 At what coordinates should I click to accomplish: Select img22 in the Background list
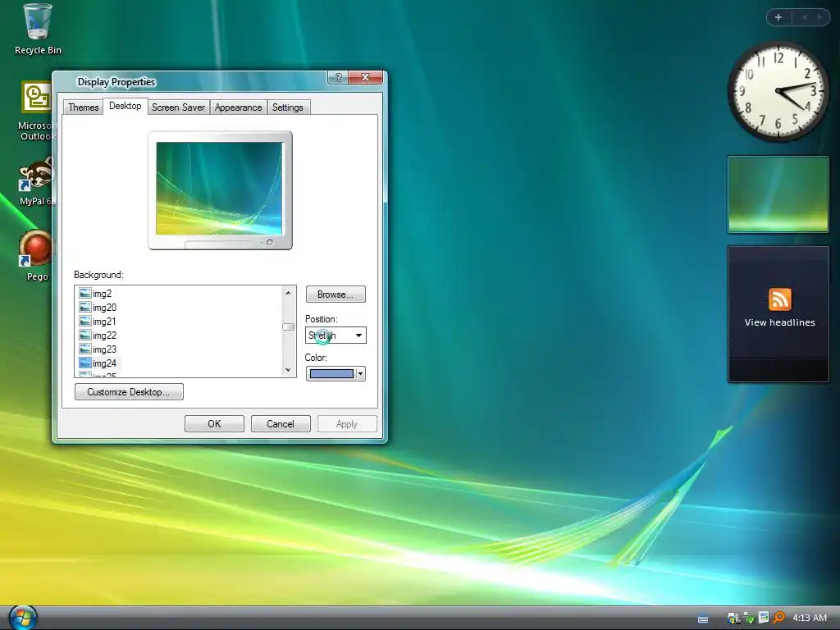[104, 336]
